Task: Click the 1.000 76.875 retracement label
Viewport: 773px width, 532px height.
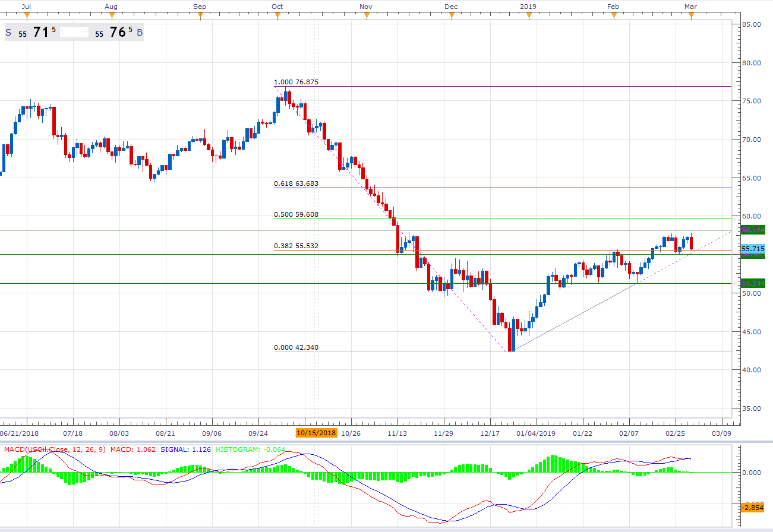Action: (296, 83)
